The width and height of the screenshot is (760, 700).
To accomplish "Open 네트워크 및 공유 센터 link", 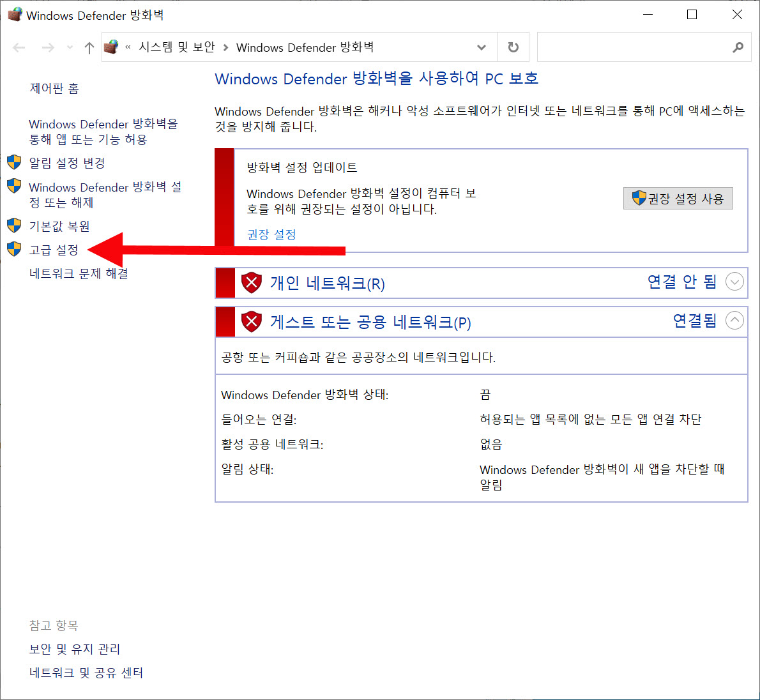I will pyautogui.click(x=86, y=673).
